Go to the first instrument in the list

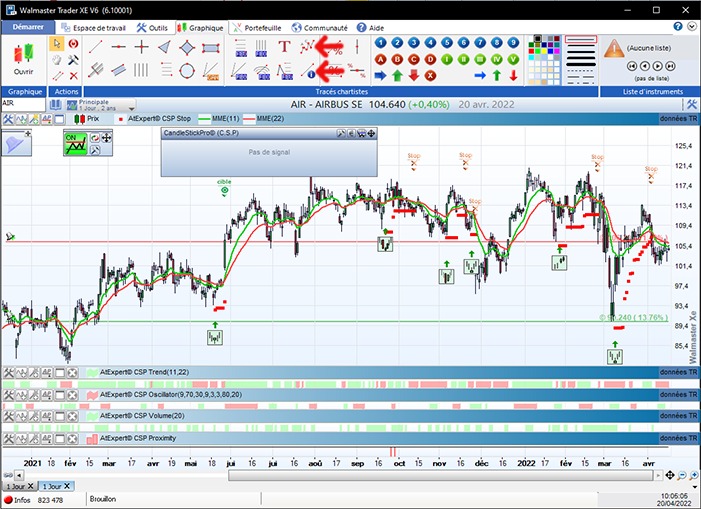(x=632, y=66)
